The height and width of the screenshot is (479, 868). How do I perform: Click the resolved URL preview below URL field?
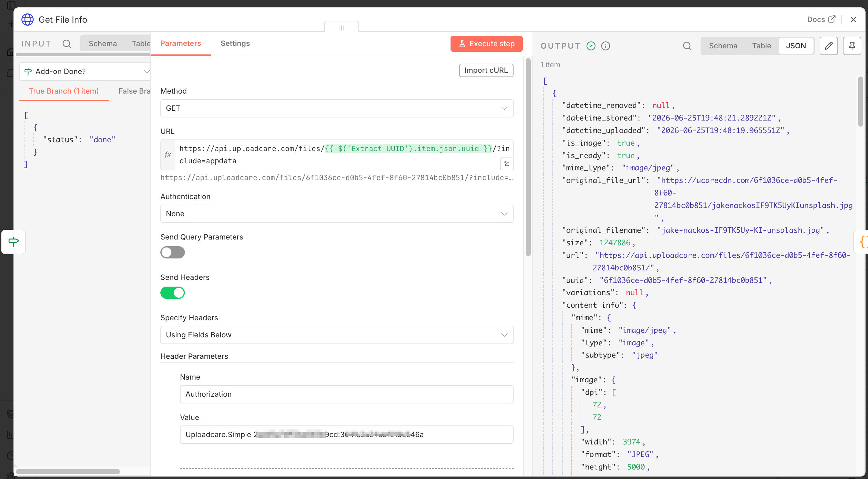tap(336, 177)
